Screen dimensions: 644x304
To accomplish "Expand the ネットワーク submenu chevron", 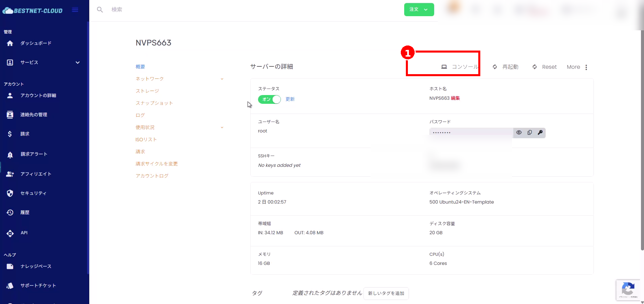I will 222,79.
